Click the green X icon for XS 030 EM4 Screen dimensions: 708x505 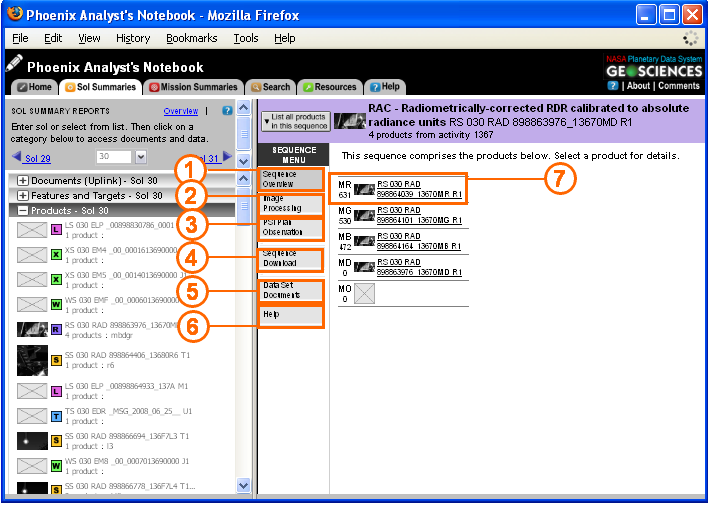tap(57, 255)
